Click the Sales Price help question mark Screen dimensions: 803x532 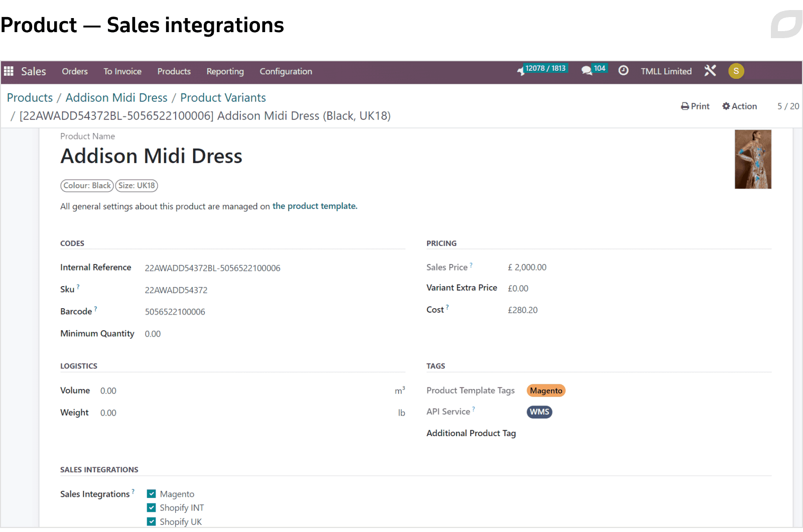(x=471, y=265)
